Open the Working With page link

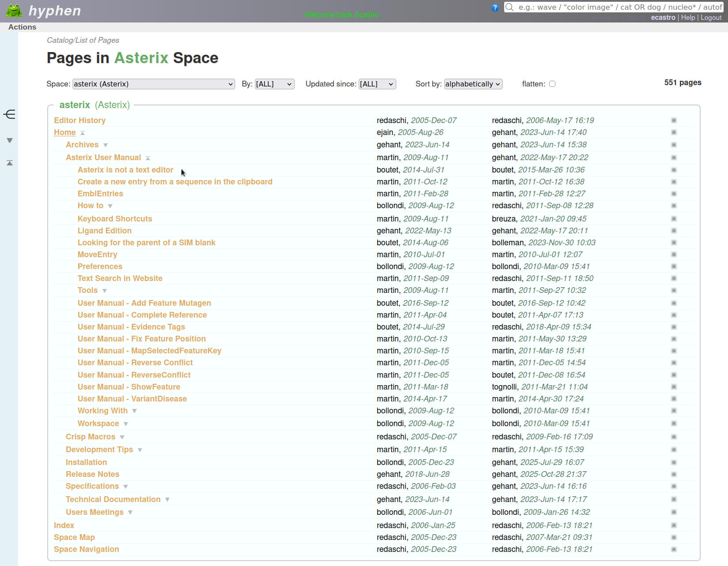[x=102, y=411]
